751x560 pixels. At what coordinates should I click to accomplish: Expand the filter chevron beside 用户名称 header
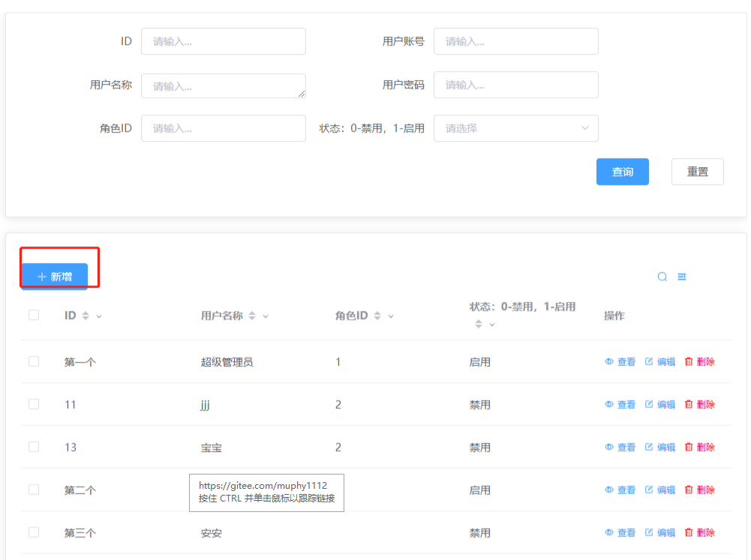[x=266, y=316]
